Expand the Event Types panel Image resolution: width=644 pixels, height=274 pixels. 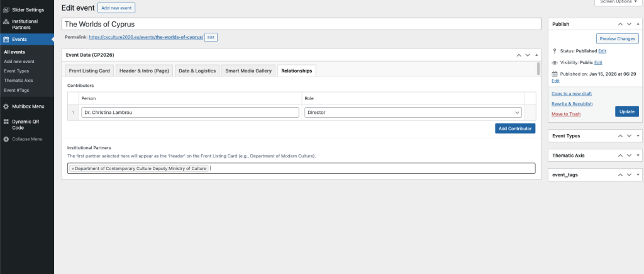click(x=638, y=135)
